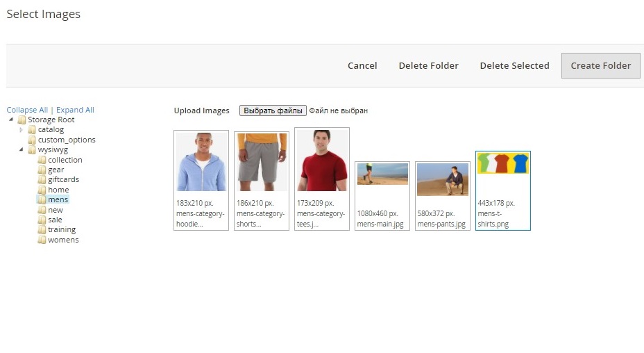
Task: Open the sale folder label
Action: [x=55, y=220]
